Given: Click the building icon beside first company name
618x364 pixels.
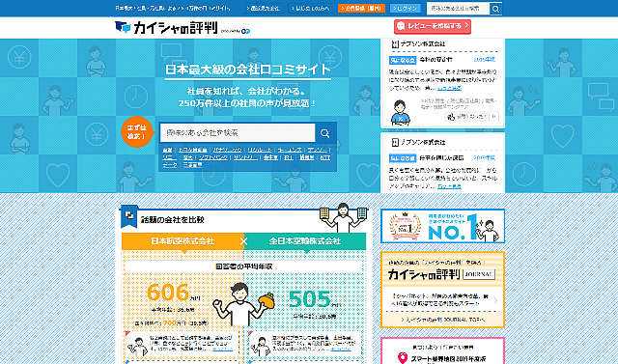Looking at the screenshot, I should (395, 44).
